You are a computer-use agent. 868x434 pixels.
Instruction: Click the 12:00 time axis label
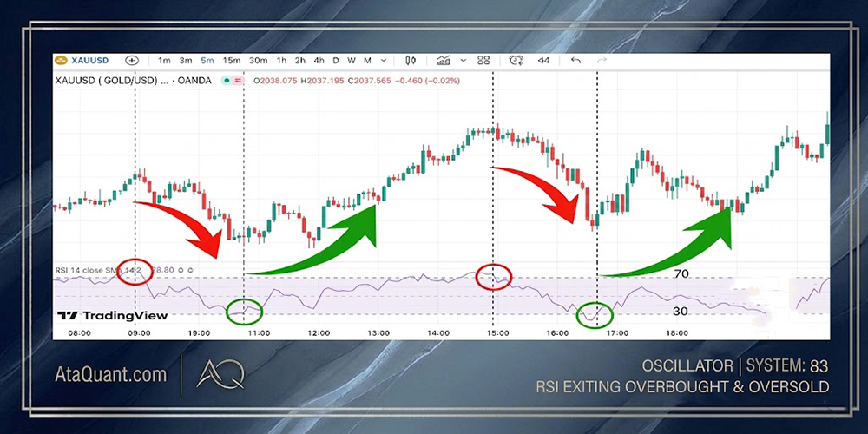click(319, 333)
